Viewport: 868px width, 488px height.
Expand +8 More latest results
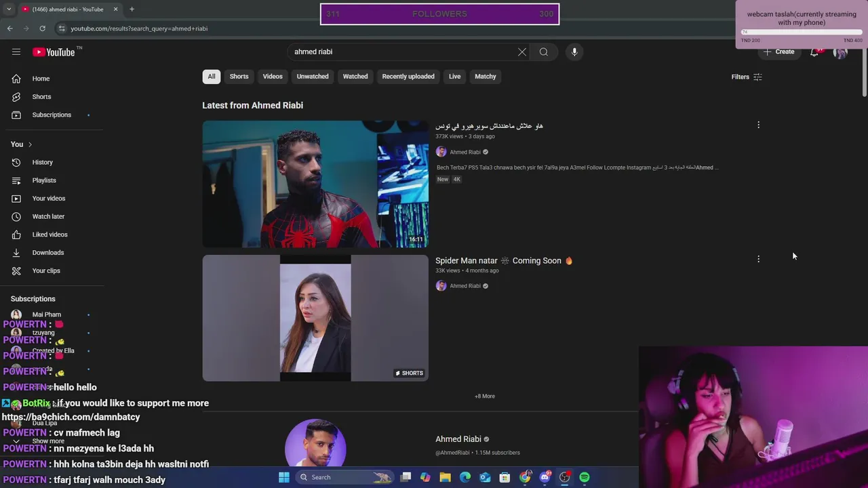pos(485,396)
